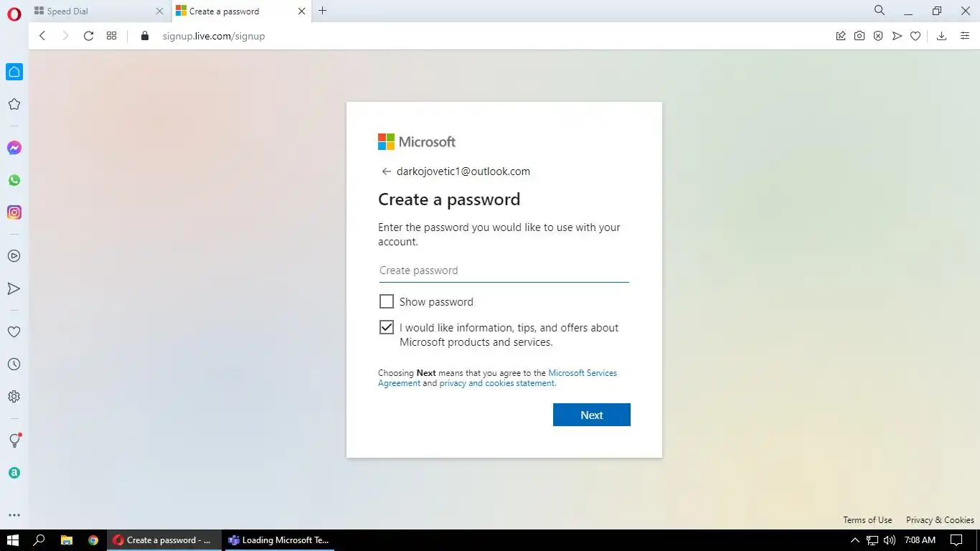
Task: Open the Easy Setup sliders icon
Action: (x=965, y=36)
